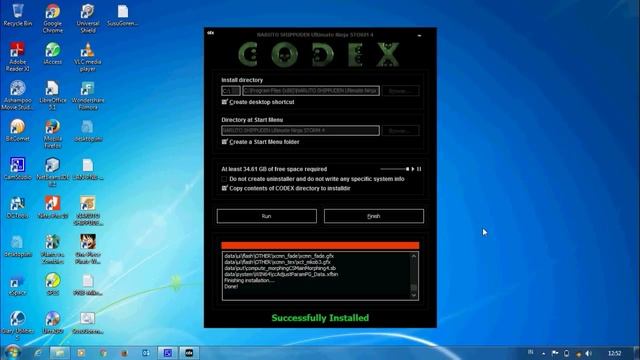This screenshot has height=360, width=640.
Task: Click 'Finishing installation....' line in log
Action: click(x=249, y=280)
